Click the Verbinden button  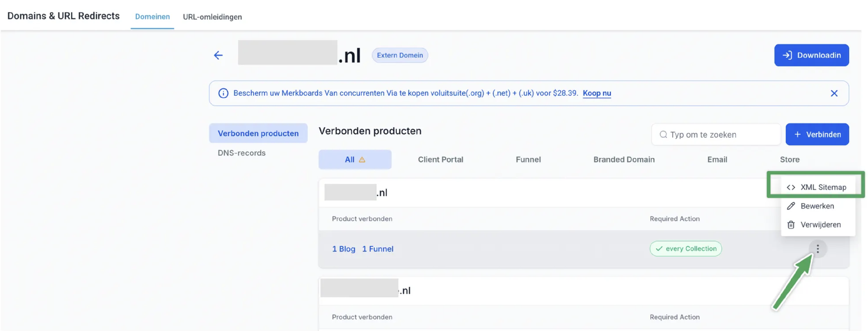pyautogui.click(x=817, y=135)
